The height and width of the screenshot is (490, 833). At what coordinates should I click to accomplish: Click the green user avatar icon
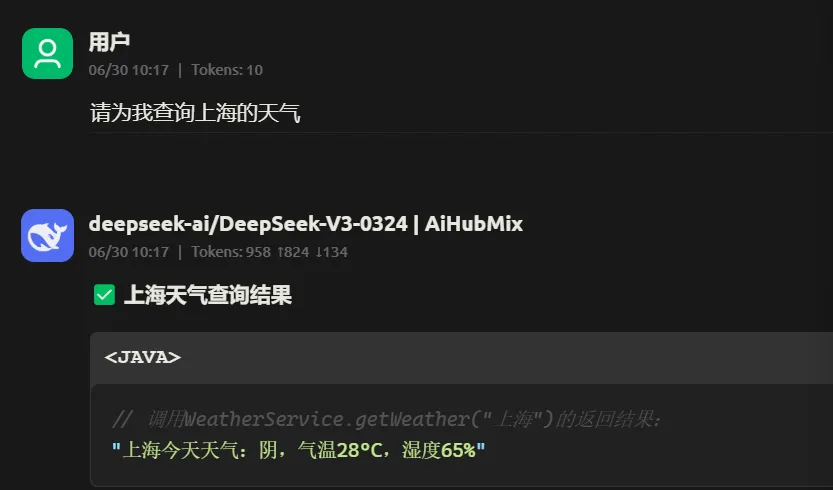[47, 54]
